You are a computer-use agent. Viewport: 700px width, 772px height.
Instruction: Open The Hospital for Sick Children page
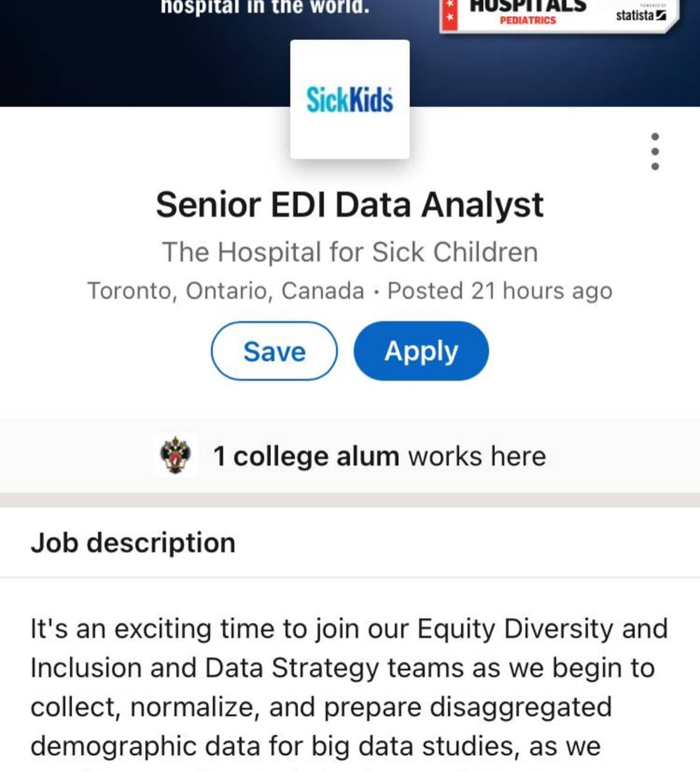pyautogui.click(x=350, y=252)
